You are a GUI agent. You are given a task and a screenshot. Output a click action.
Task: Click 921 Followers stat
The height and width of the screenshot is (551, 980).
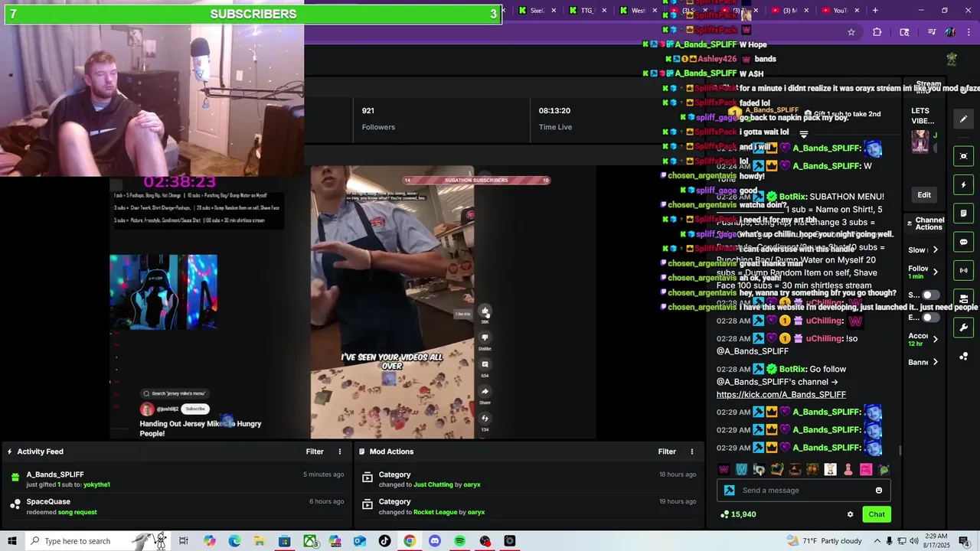pos(378,119)
